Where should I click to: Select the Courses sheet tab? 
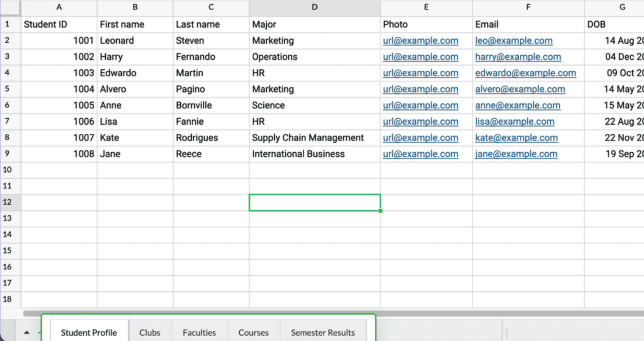(253, 332)
